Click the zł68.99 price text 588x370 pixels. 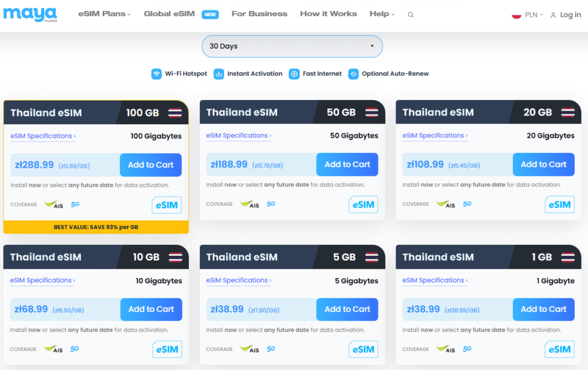point(31,310)
